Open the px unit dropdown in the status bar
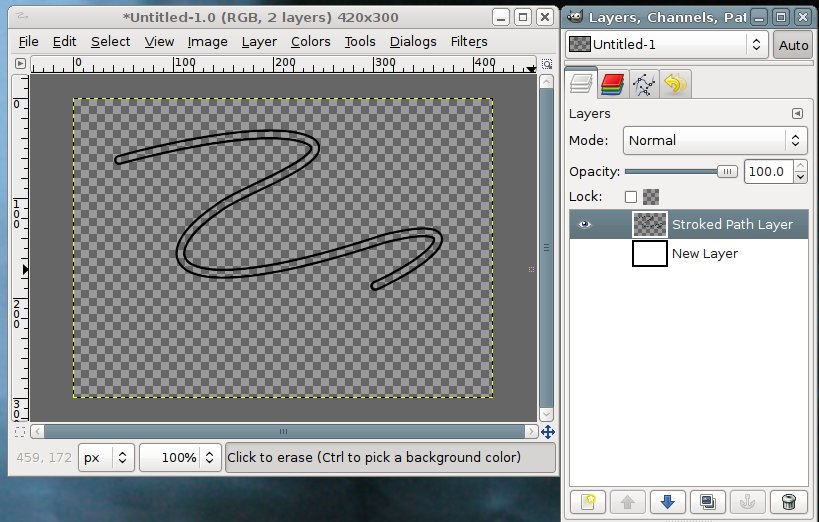 click(x=106, y=458)
